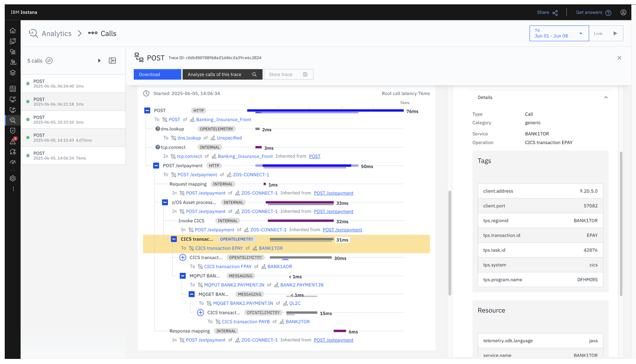Open the 7d Jun 01 - Jun 08 time range dropdown
The image size is (636, 364).
[559, 33]
